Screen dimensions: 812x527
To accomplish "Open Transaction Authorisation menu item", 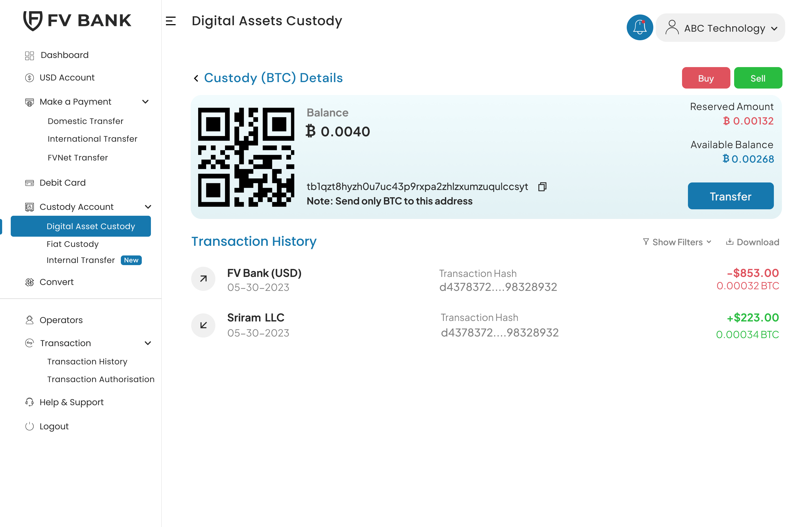I will 101,379.
